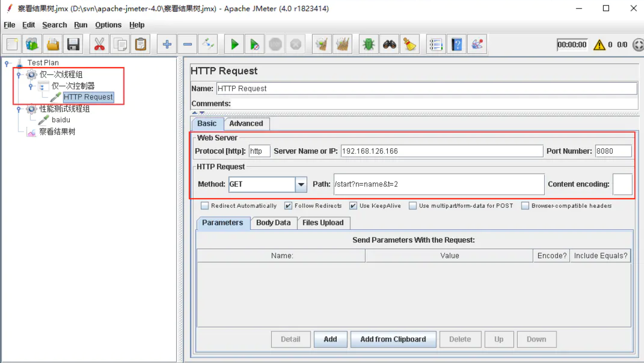Select the Basic tab
Screen dimensions: 644x363
click(207, 124)
